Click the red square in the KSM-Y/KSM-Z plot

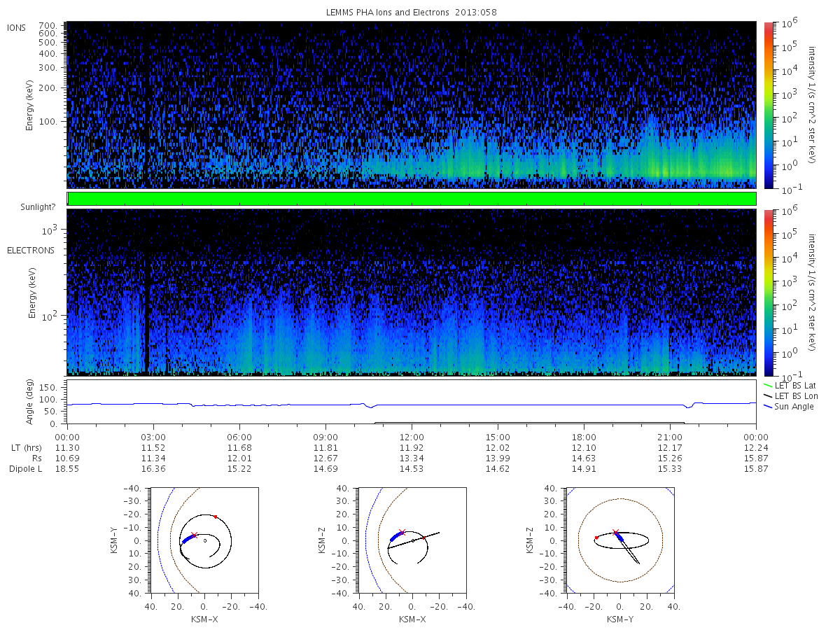tap(596, 538)
